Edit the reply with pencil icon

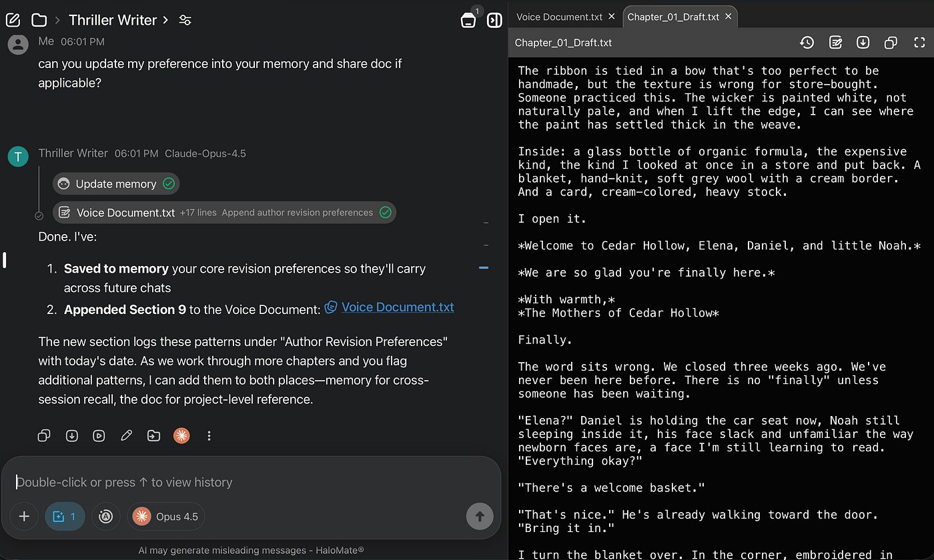coord(126,436)
